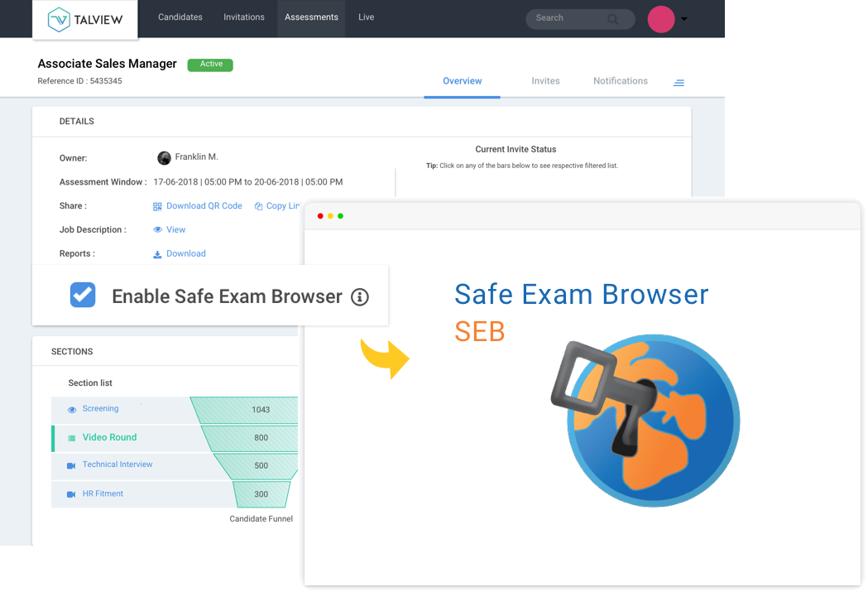Screen dimensions: 868x592
Task: Click the Safe Exam Browser globe logo
Action: pyautogui.click(x=646, y=421)
